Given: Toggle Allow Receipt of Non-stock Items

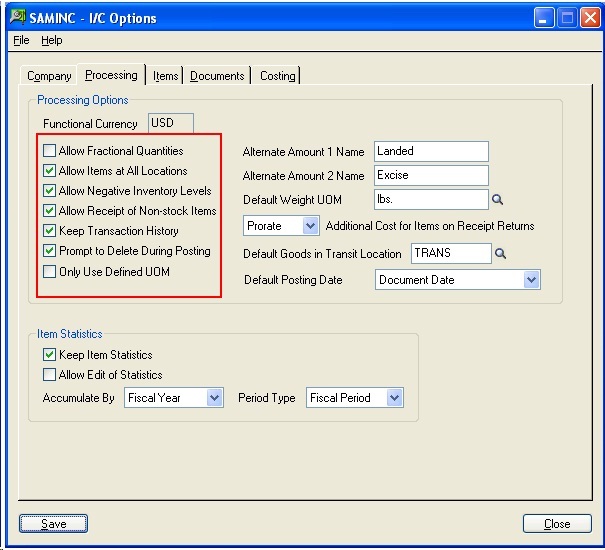Looking at the screenshot, I should 49,211.
